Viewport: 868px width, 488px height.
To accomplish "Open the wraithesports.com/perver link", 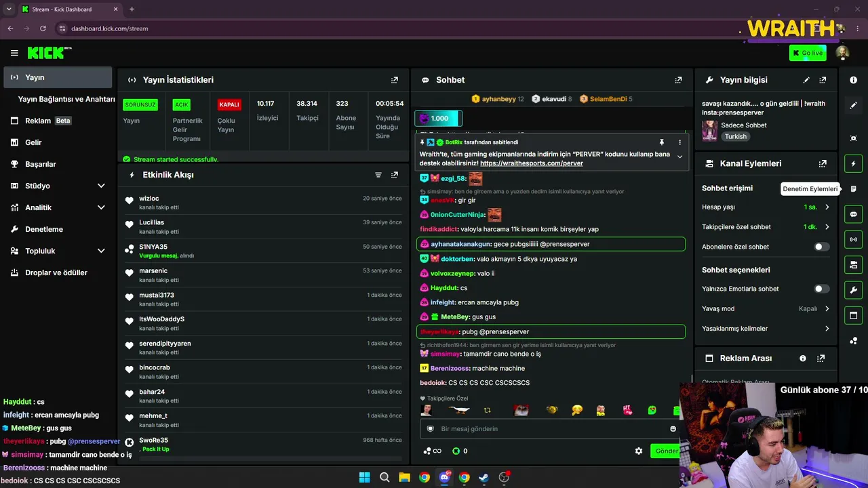I will [x=532, y=163].
